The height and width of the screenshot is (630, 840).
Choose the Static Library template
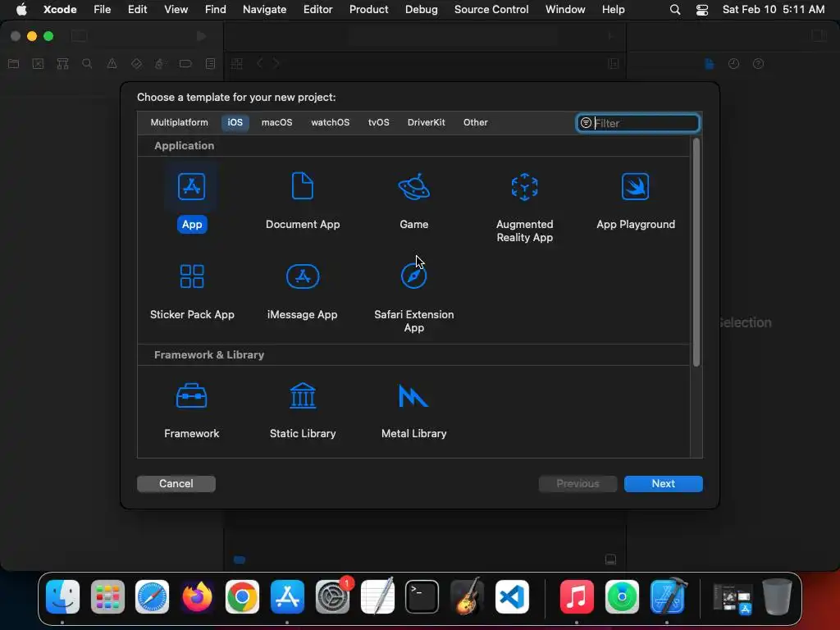point(303,410)
